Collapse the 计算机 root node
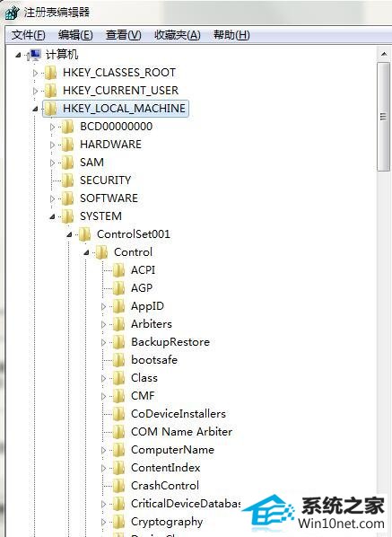The width and height of the screenshot is (392, 537). (x=18, y=55)
